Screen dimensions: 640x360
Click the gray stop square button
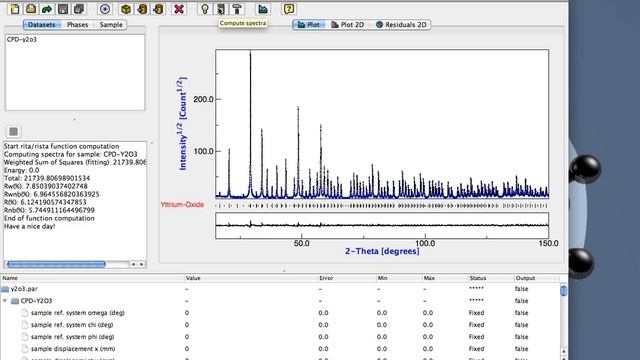[13, 131]
